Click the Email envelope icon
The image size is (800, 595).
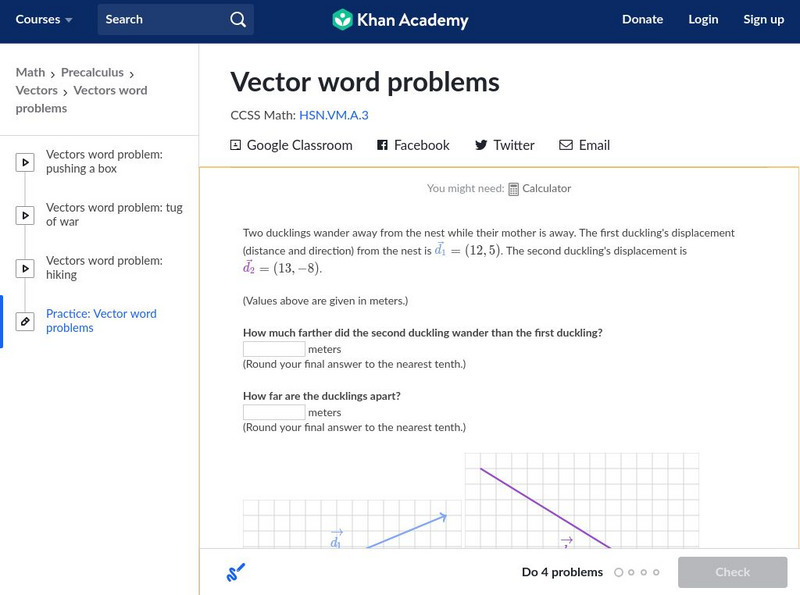(x=566, y=145)
